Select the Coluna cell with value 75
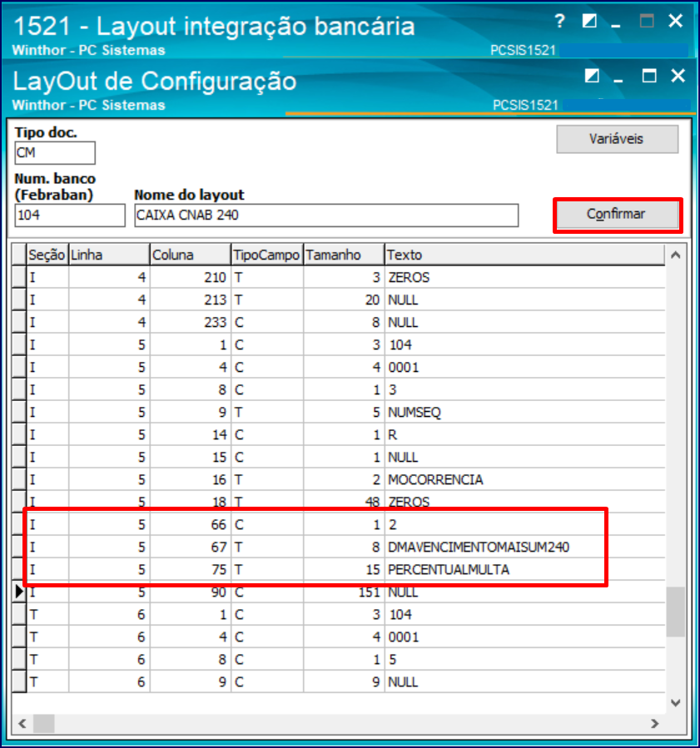This screenshot has height=748, width=700. tap(191, 570)
